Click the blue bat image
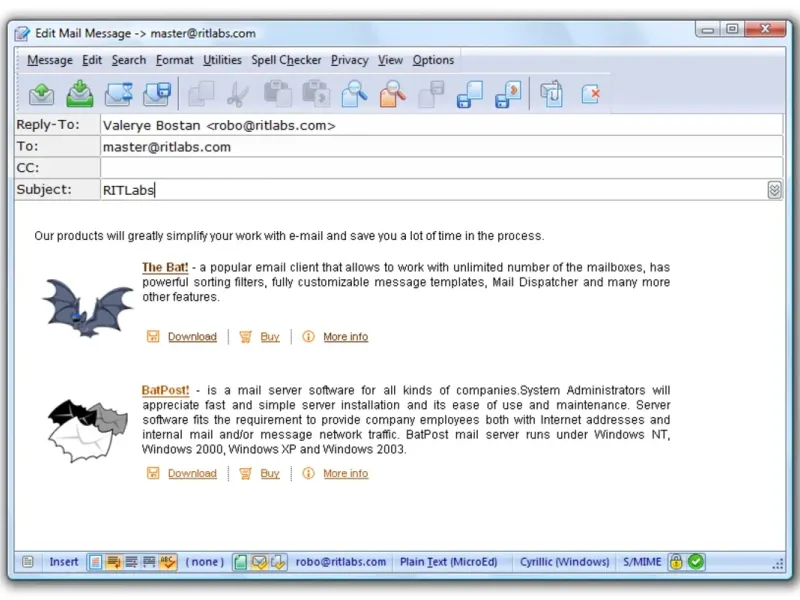Screen dimensions: 800x600 (87, 308)
